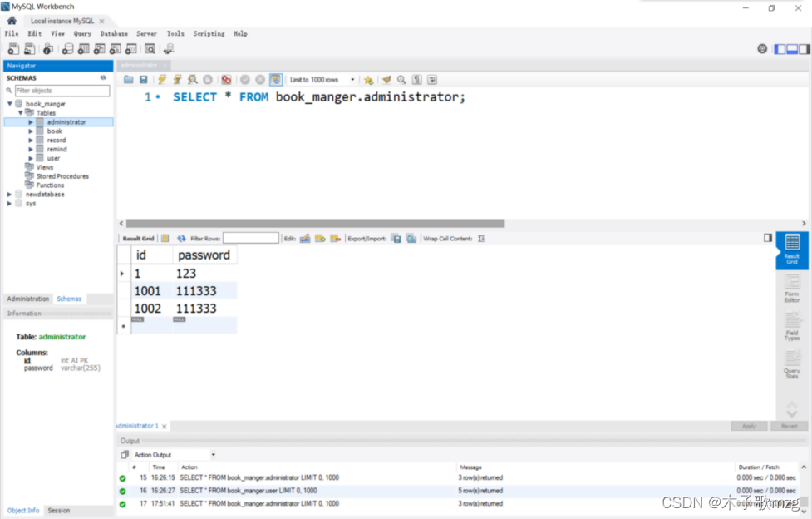Run EXPLAIN on current statement

193,79
